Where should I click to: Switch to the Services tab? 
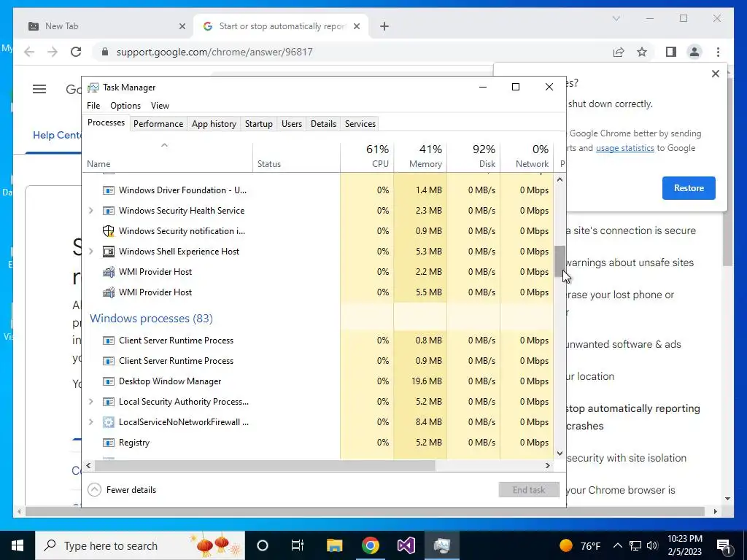click(x=360, y=124)
